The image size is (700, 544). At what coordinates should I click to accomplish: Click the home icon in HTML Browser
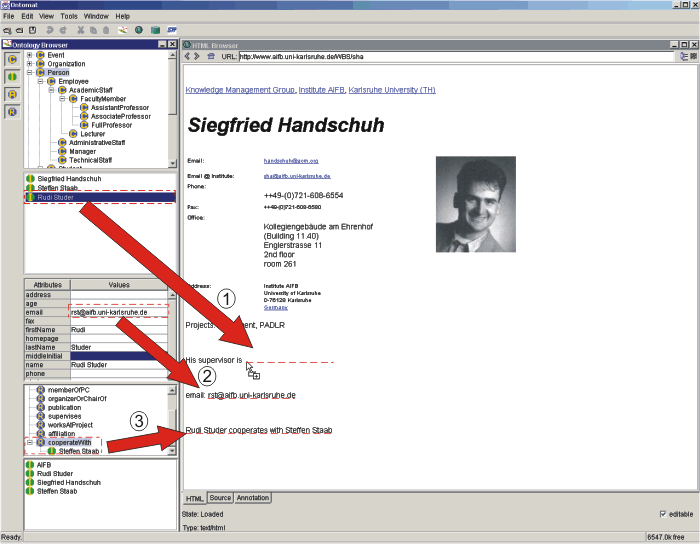(x=211, y=56)
